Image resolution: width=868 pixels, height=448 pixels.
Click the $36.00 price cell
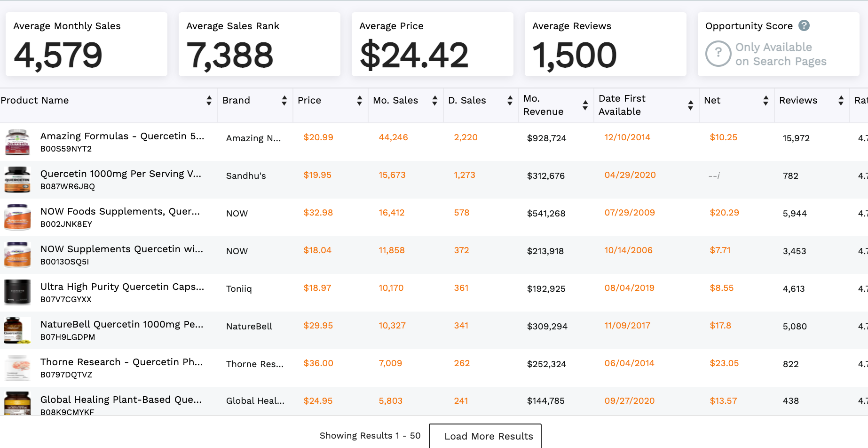(318, 363)
